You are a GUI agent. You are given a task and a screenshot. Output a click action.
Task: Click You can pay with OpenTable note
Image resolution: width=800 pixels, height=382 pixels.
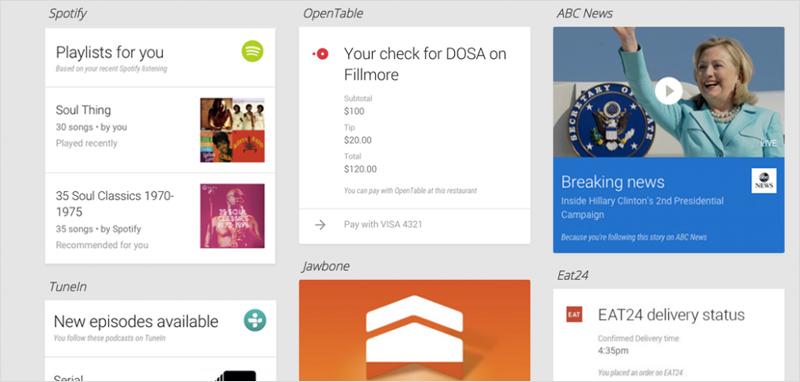410,191
